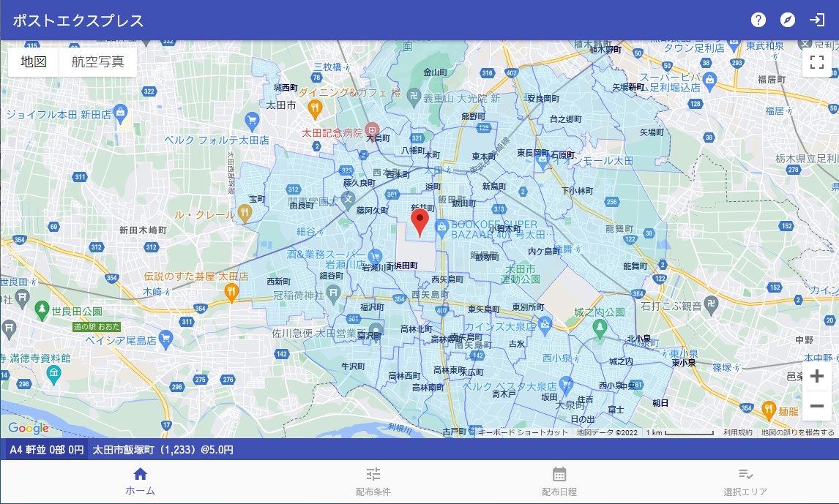Click the 満徳寺資料館 museum icon

(53, 375)
